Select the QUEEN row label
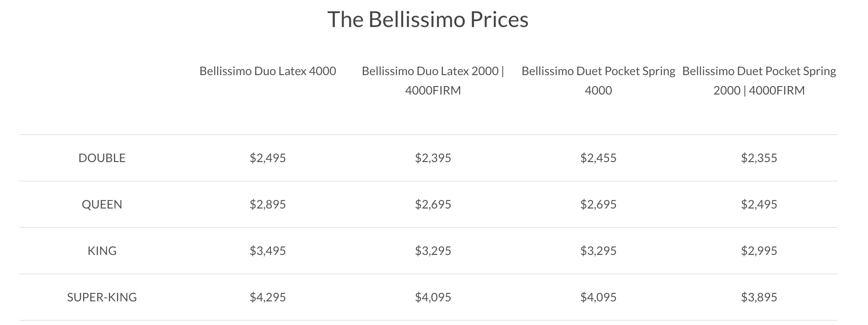The height and width of the screenshot is (325, 868). coord(102,204)
